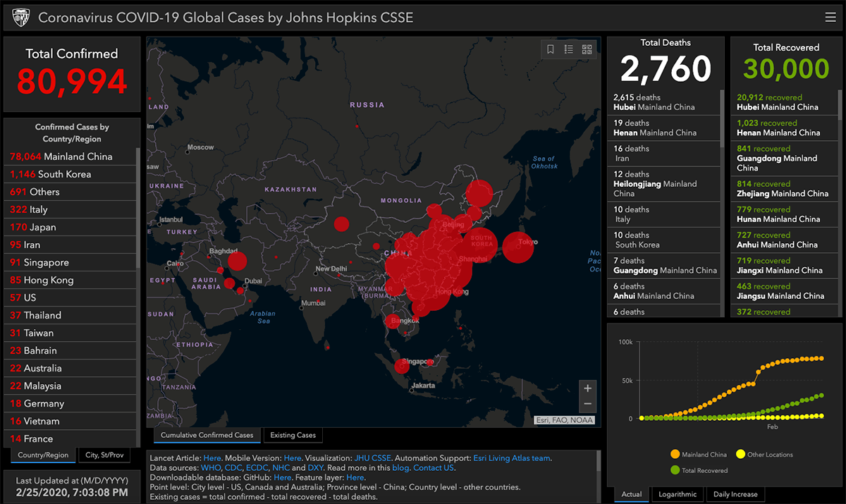Select the '322 Italy' row
The height and width of the screenshot is (504, 846).
click(x=70, y=209)
